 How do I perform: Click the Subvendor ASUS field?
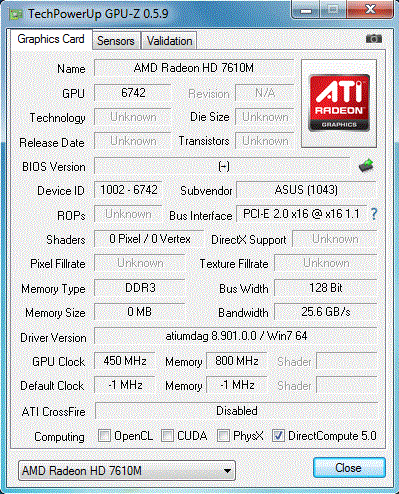306,190
